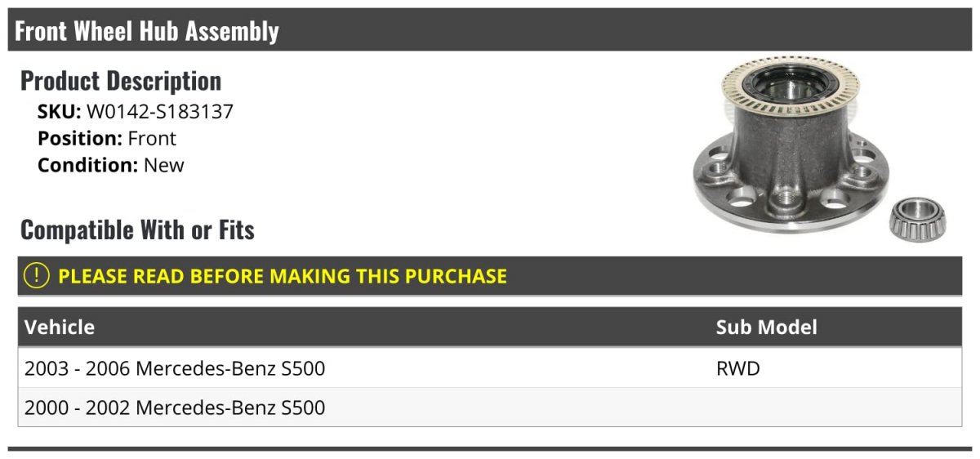The width and height of the screenshot is (980, 459).
Task: Click the Vehicle column header
Action: click(60, 328)
